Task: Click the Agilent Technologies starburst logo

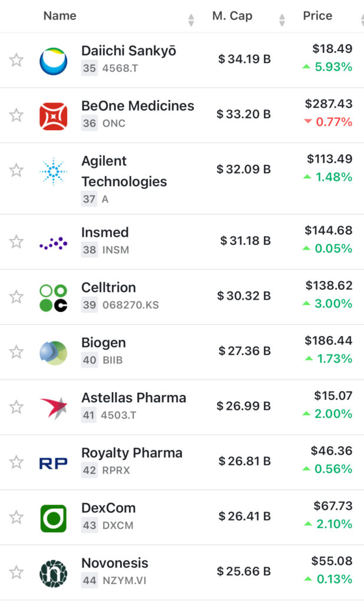Action: tap(53, 171)
